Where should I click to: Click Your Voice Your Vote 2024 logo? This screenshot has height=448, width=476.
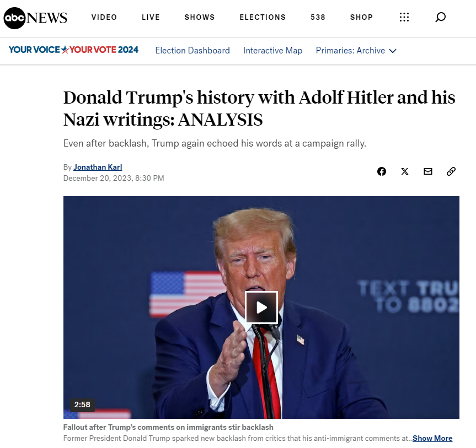point(73,50)
